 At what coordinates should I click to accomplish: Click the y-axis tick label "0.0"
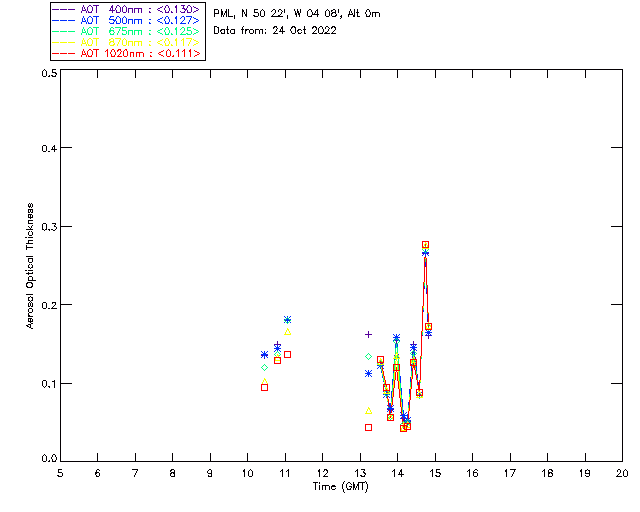(49, 459)
